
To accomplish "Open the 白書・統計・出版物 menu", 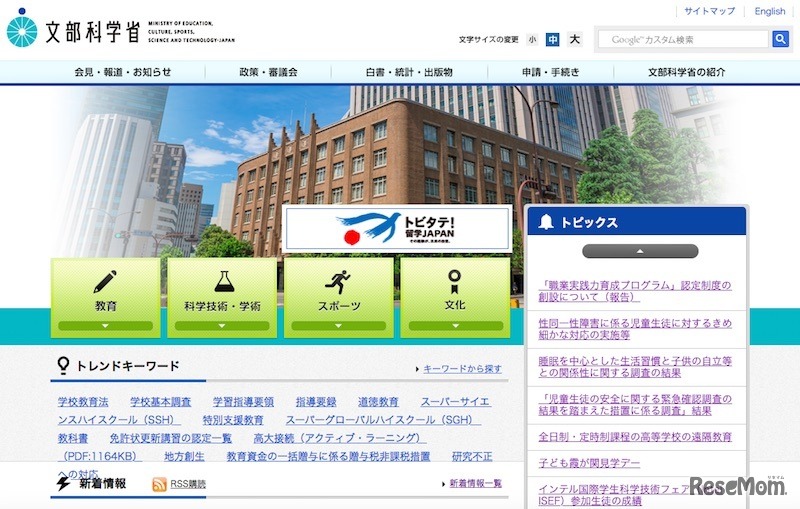I will 409,72.
